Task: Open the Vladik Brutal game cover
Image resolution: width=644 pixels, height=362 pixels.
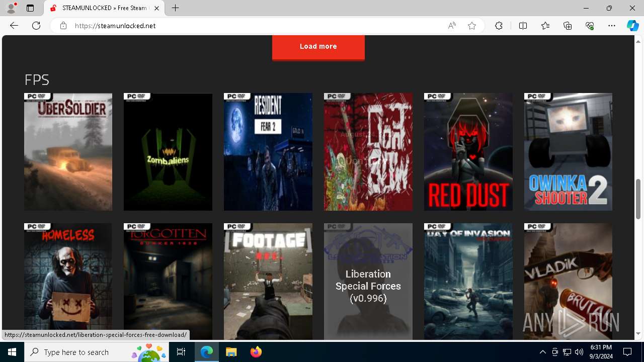Action: pos(568,282)
